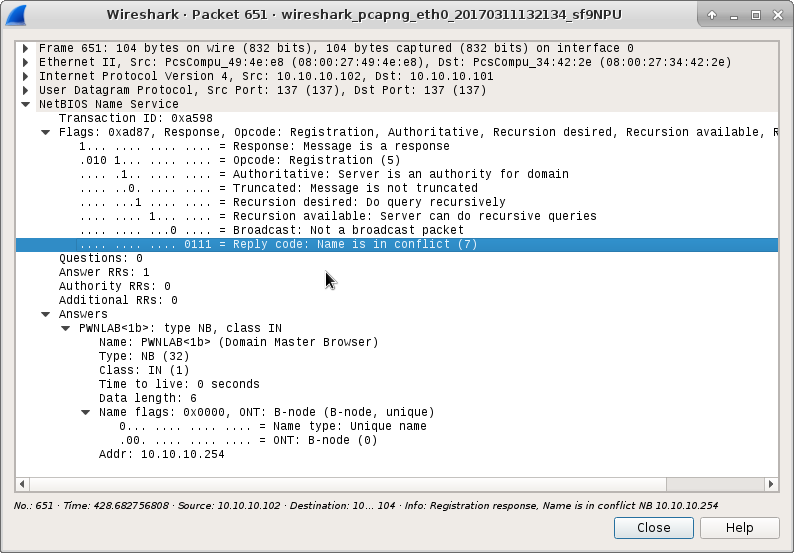The height and width of the screenshot is (553, 794).
Task: Expand User Datagram Protocol section
Action: click(x=25, y=90)
